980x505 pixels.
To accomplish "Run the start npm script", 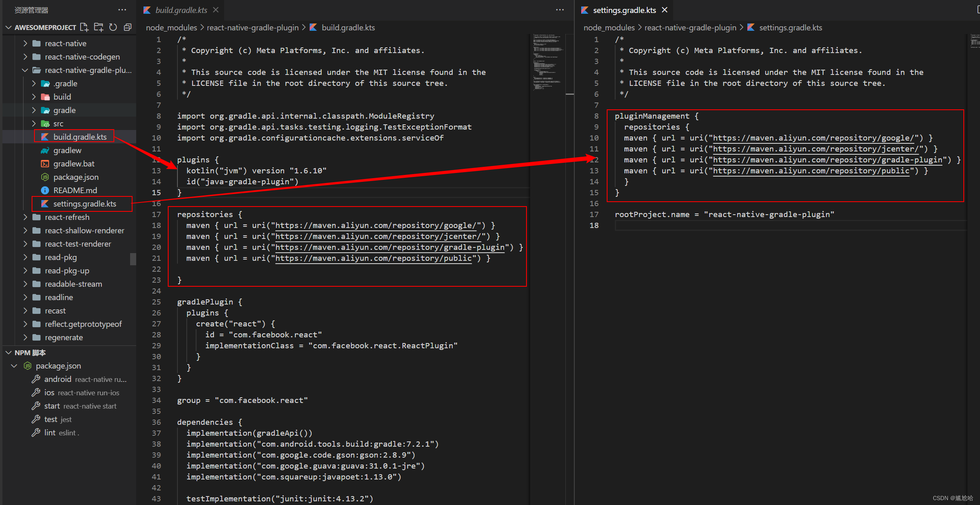I will (52, 406).
